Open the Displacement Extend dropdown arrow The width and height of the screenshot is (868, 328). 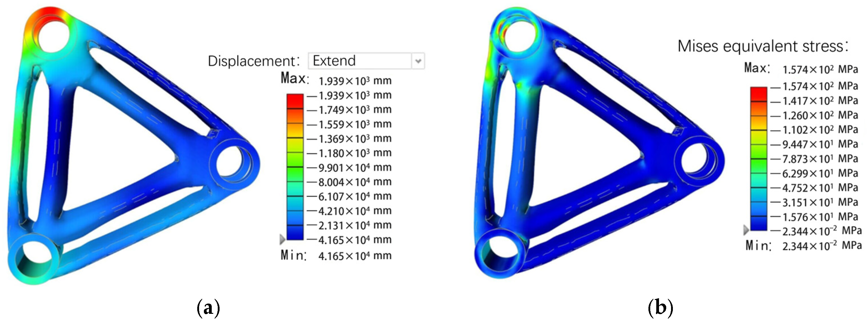click(x=418, y=61)
